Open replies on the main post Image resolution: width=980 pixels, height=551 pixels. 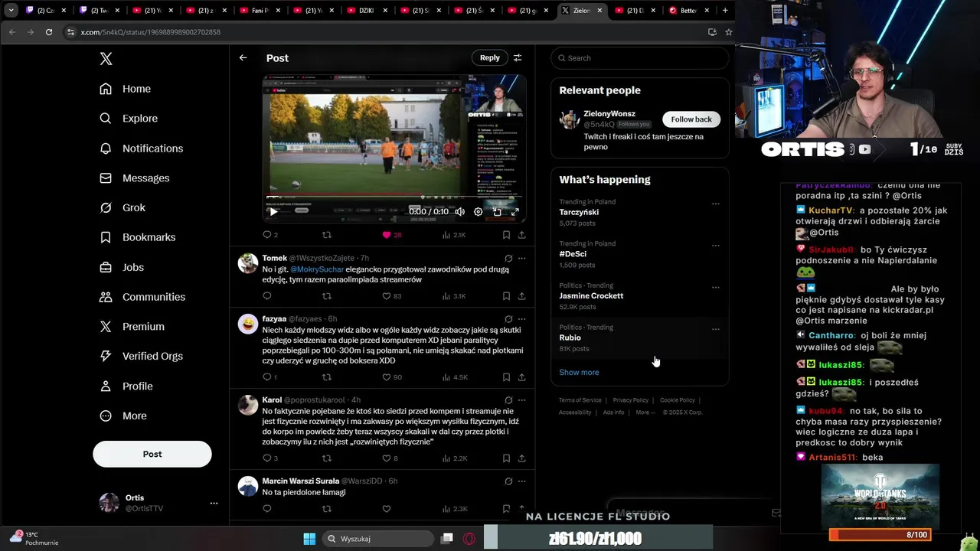[270, 235]
